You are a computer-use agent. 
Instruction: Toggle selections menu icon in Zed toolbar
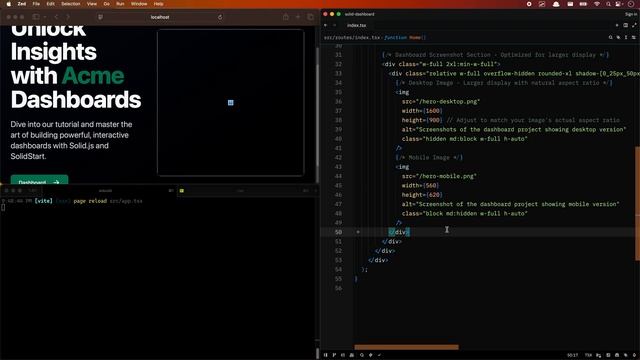(x=626, y=38)
